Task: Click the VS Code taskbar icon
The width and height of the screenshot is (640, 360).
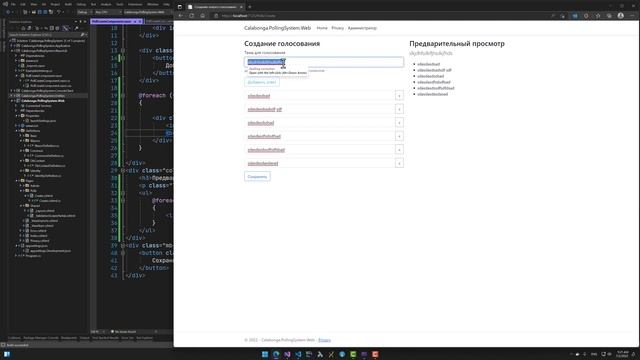Action: pos(298,354)
